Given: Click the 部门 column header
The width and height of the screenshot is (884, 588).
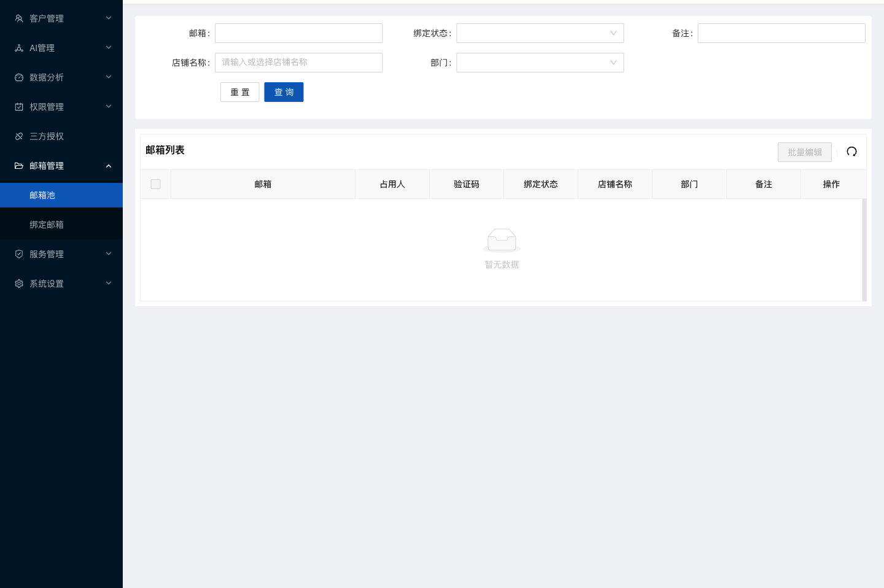Looking at the screenshot, I should coord(689,184).
